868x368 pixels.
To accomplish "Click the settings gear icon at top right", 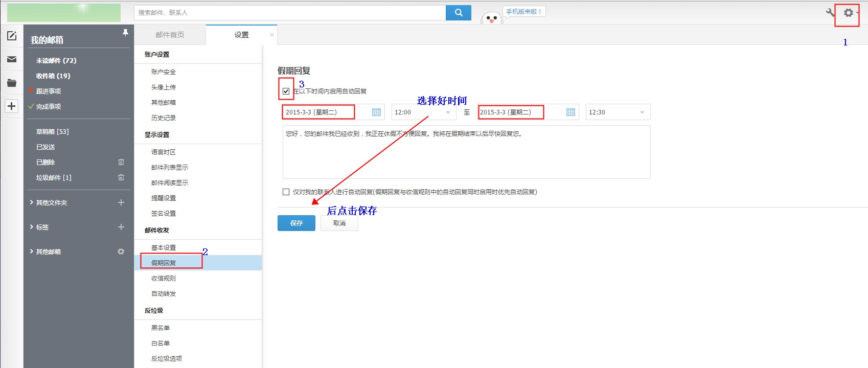I will tap(848, 13).
